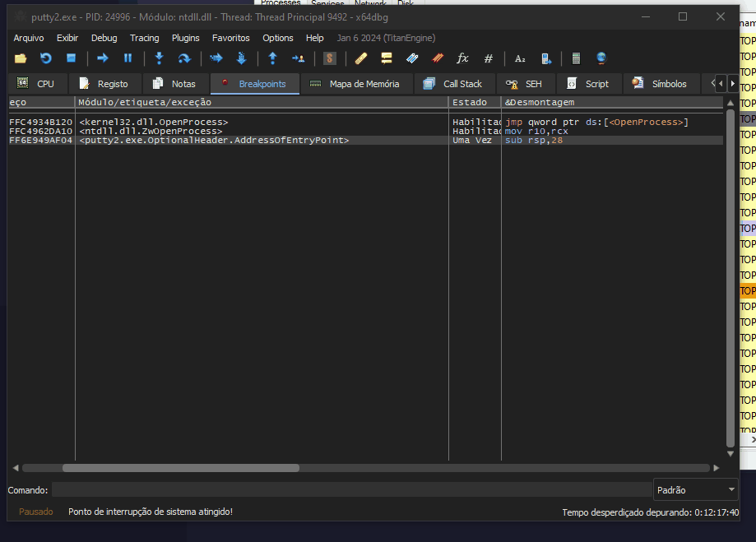Click the hash (#) toolbar icon
Viewport: 756px width, 542px height.
(488, 58)
